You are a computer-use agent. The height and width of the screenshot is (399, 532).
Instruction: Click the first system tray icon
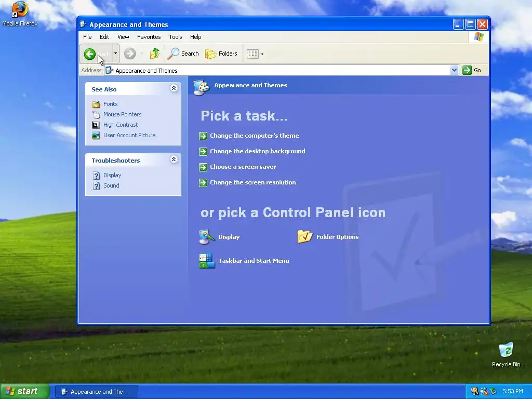474,391
